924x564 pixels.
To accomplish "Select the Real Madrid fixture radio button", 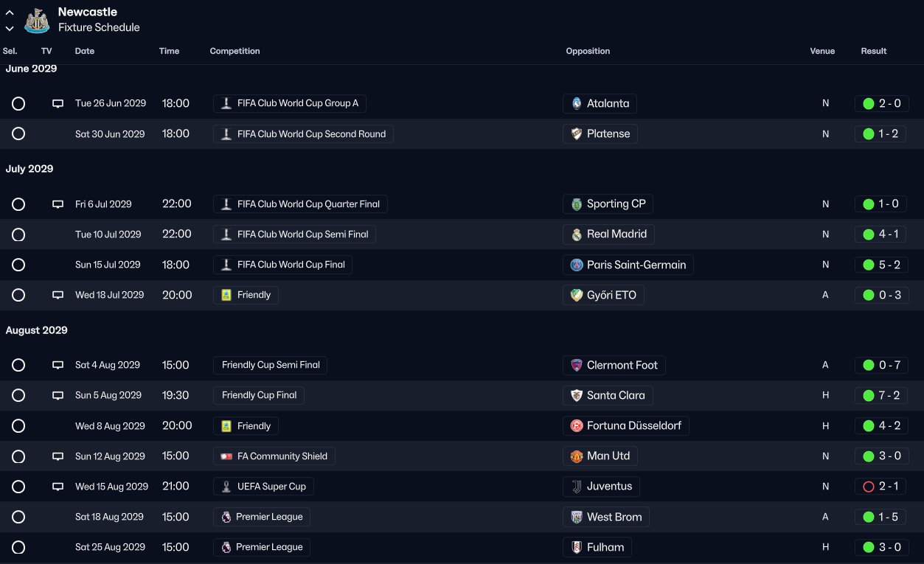I will [18, 234].
